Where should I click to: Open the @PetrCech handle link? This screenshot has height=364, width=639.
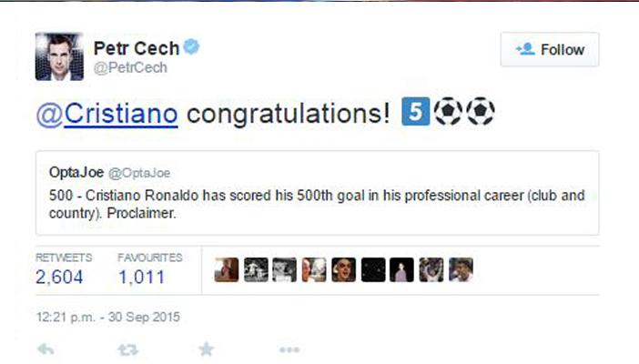(x=130, y=68)
